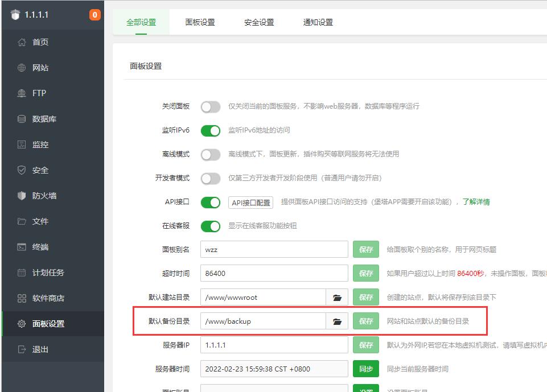Click the grid icon beside 软件商店

[22, 298]
